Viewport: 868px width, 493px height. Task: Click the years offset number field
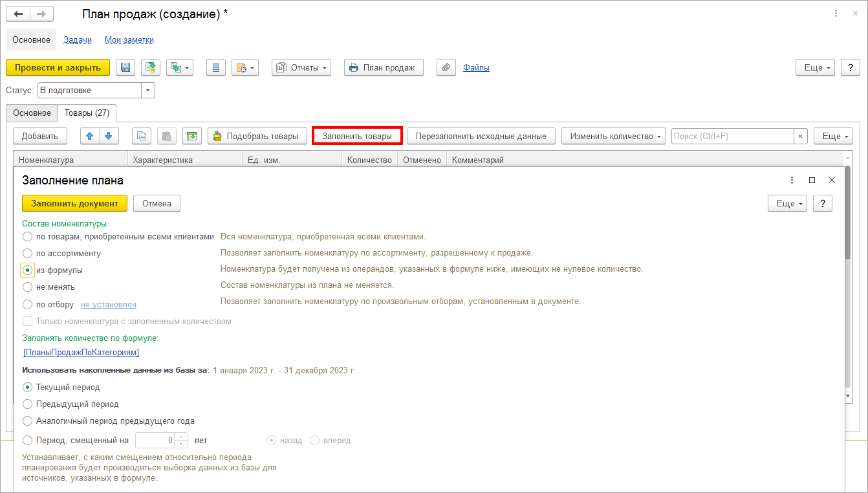pos(155,440)
